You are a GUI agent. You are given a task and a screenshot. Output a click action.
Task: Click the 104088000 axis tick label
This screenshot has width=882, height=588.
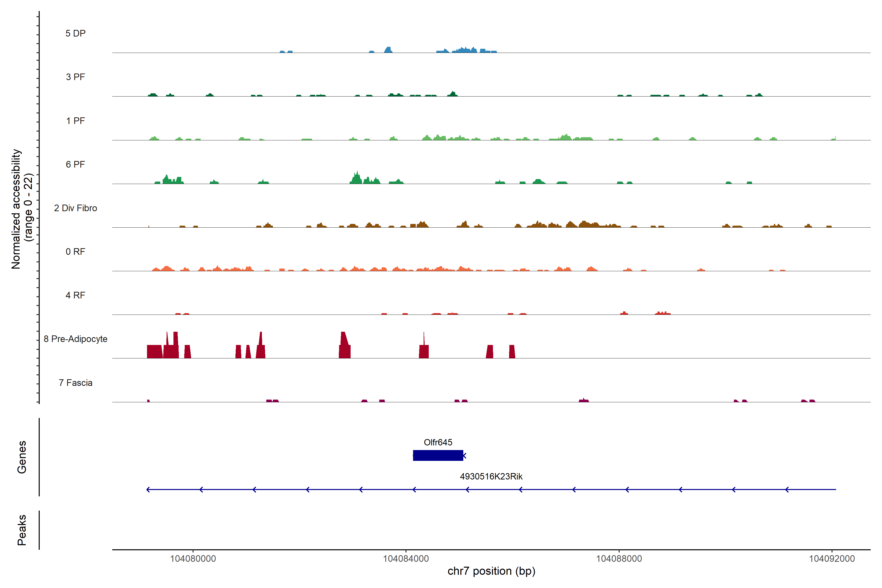(x=619, y=558)
